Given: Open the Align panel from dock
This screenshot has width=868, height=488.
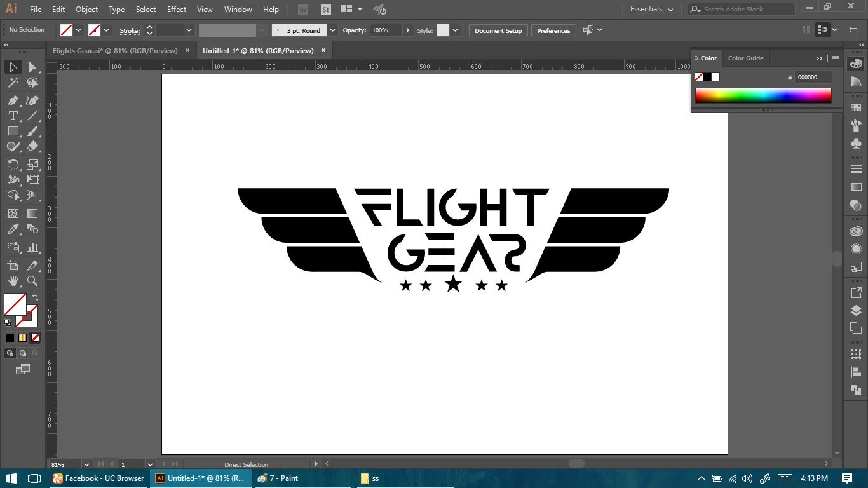Looking at the screenshot, I should (x=856, y=372).
